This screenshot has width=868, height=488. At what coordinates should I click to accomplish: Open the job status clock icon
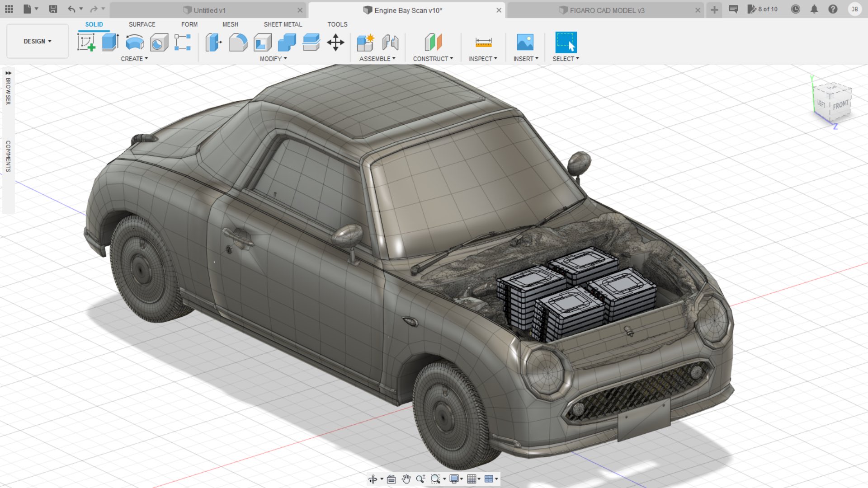[x=796, y=9]
